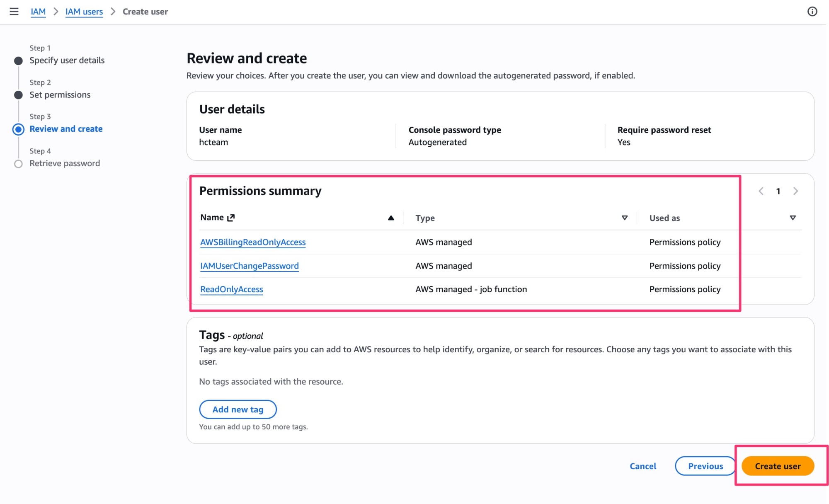Viewport: 829px width, 504px height.
Task: Click the Type column header
Action: point(425,218)
